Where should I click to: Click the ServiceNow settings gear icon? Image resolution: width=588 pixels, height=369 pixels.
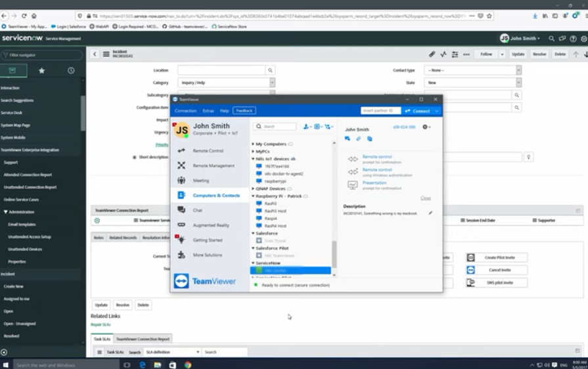point(584,39)
